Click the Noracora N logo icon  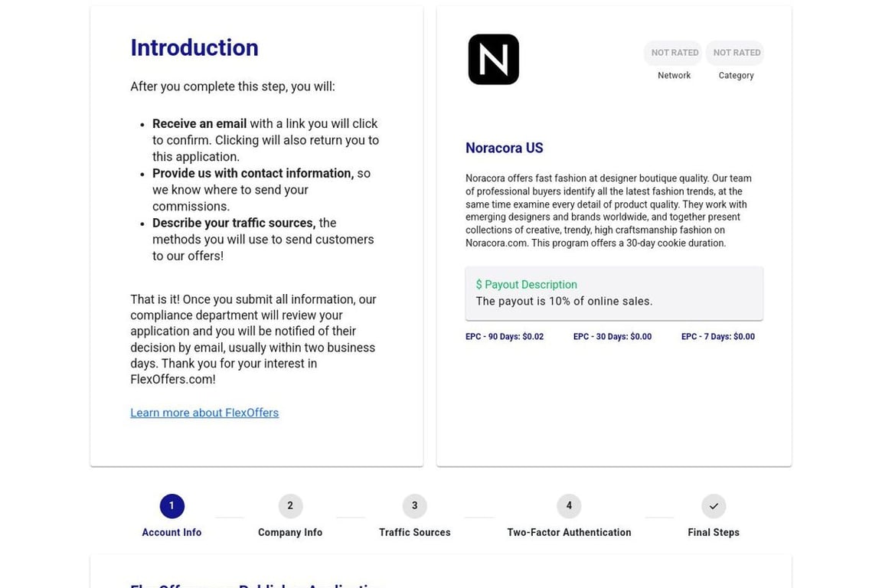[x=493, y=59]
